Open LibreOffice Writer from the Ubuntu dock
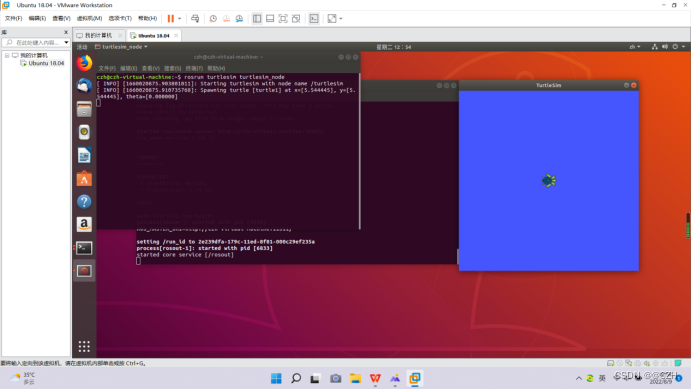This screenshot has height=389, width=692. click(84, 155)
